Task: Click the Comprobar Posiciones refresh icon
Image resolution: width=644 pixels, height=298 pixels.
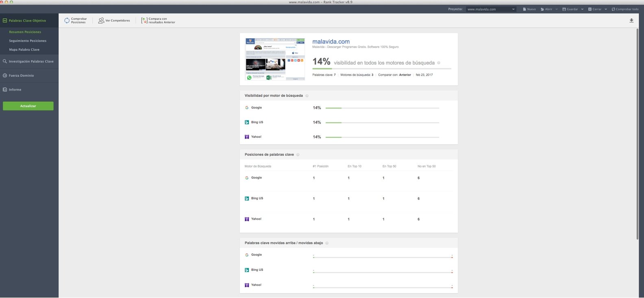Action: [67, 20]
